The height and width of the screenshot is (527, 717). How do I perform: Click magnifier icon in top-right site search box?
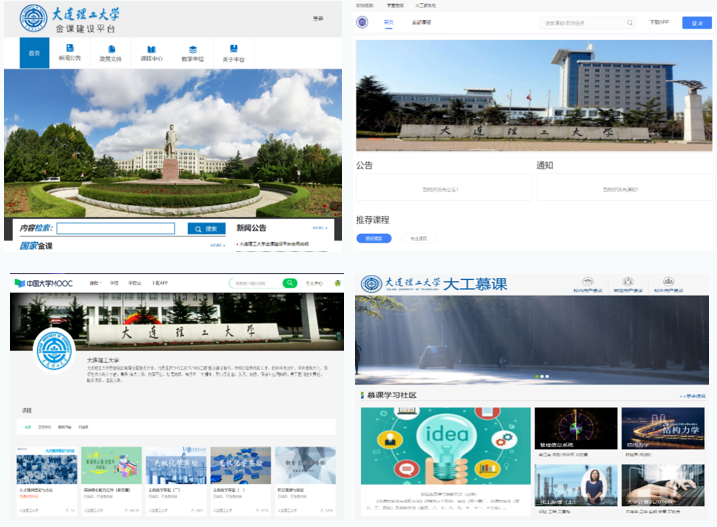630,22
